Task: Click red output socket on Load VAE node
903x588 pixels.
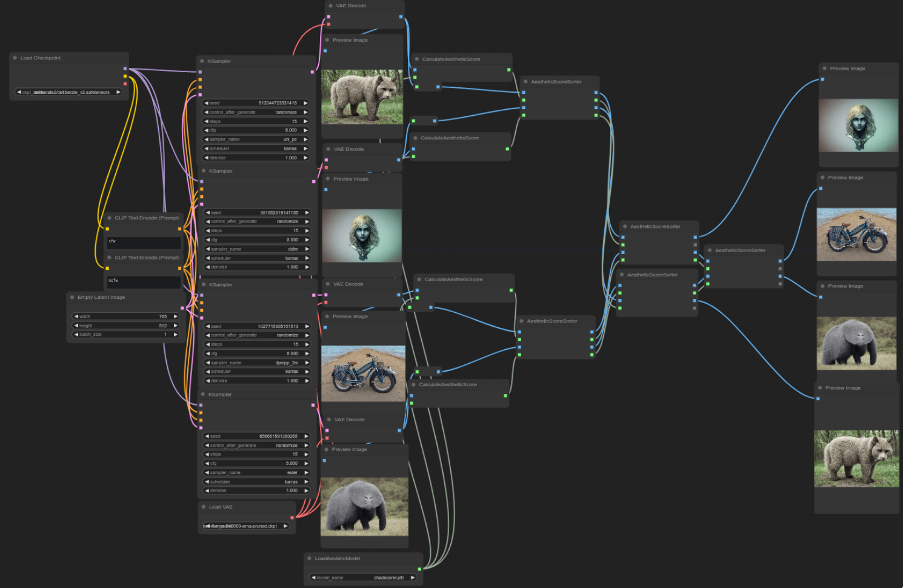Action: click(292, 518)
